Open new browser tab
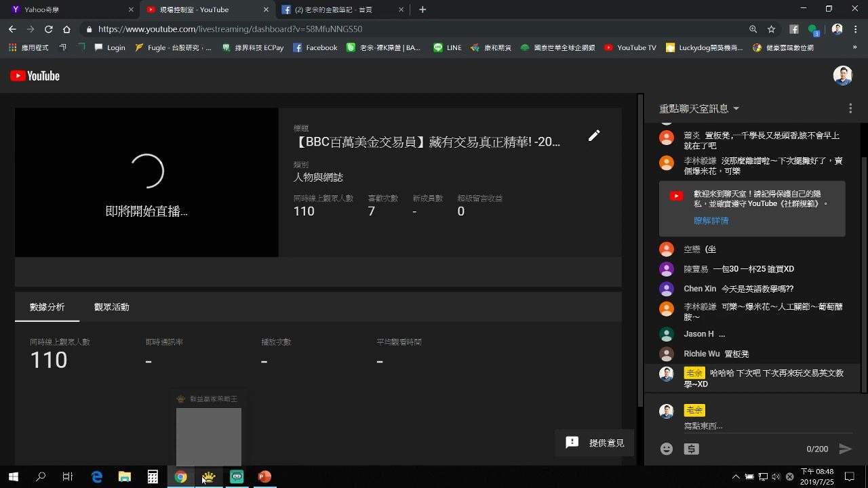The height and width of the screenshot is (488, 868). click(422, 9)
